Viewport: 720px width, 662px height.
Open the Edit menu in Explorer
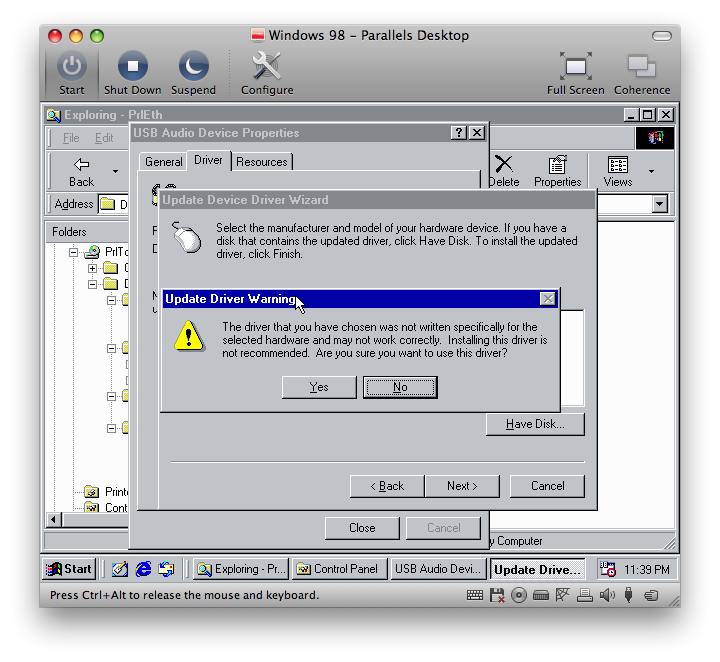point(104,138)
